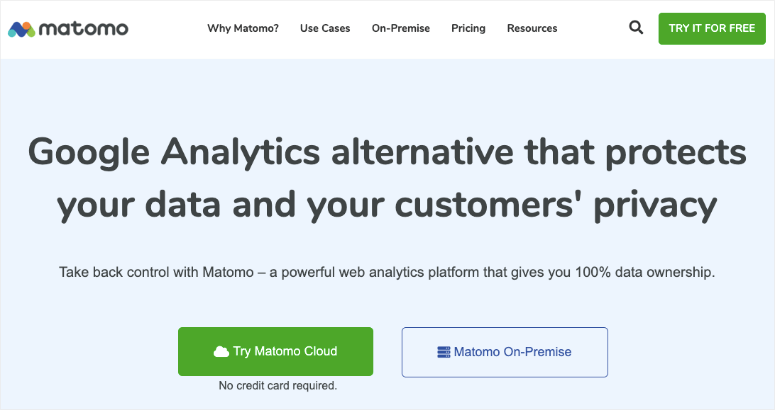Click the matomo wordmark text
775x410 pixels.
pyautogui.click(x=87, y=28)
